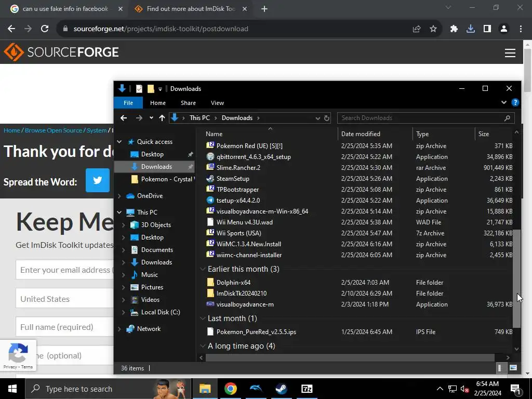
Task: Open Chrome from taskbar
Action: click(230, 389)
